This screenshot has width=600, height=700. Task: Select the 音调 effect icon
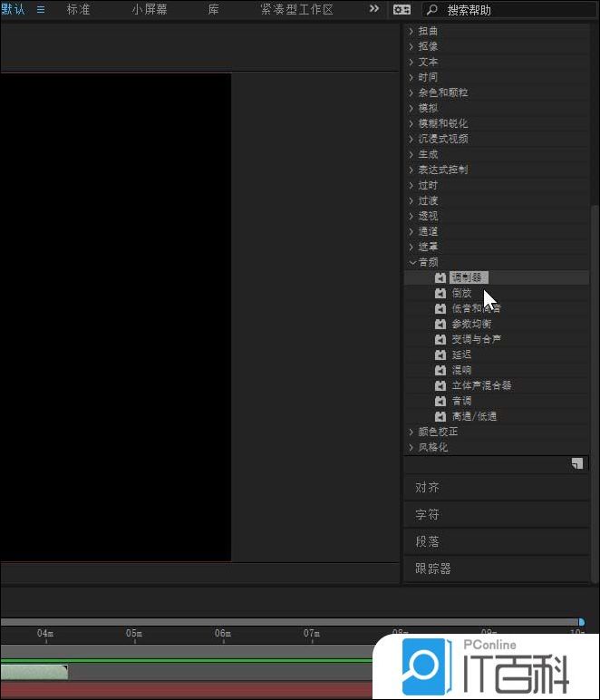tap(440, 401)
